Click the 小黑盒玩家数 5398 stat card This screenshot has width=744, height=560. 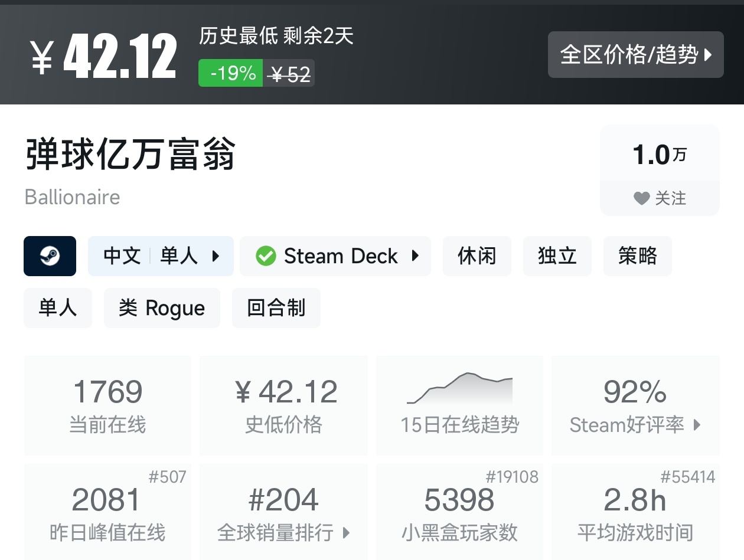point(459,512)
